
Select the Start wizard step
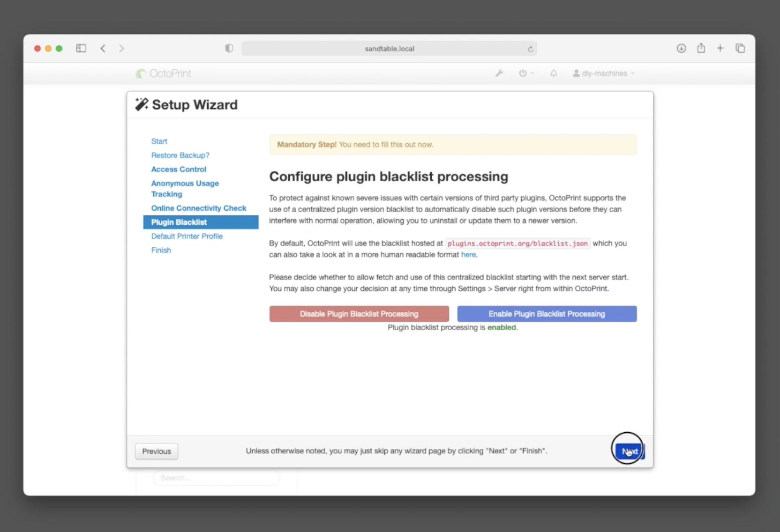coord(159,141)
